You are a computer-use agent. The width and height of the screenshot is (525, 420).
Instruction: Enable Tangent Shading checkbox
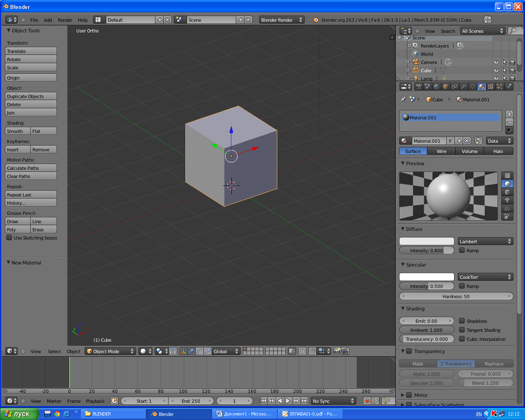(462, 330)
